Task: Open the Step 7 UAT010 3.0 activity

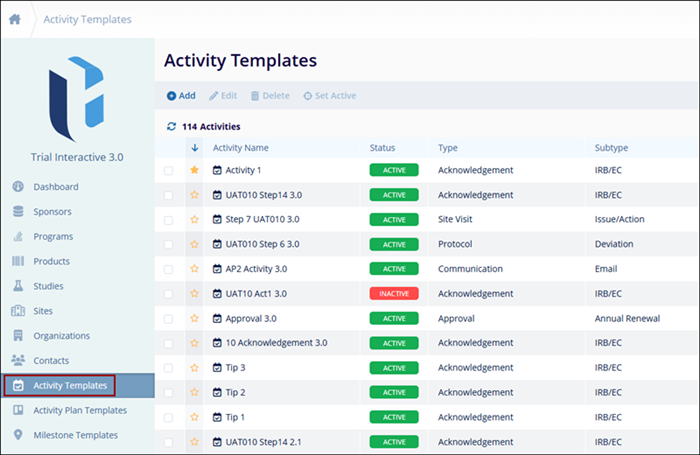Action: (262, 219)
